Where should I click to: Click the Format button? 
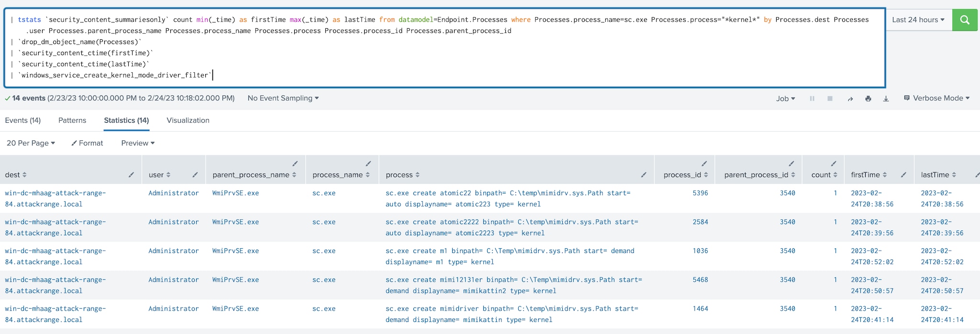87,143
